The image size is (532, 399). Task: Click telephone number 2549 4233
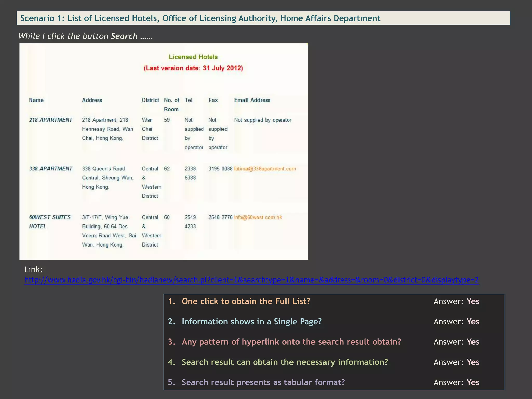point(190,222)
